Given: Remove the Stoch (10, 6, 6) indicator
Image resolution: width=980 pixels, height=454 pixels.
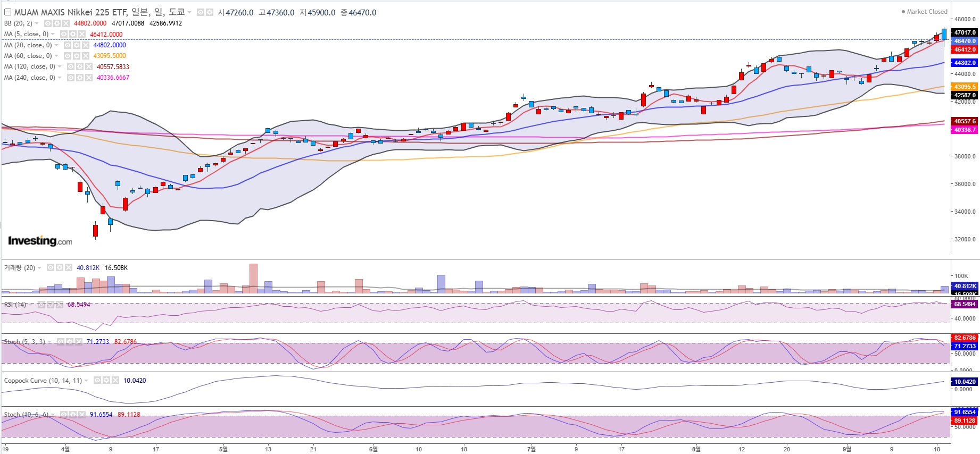Looking at the screenshot, I should 82,415.
